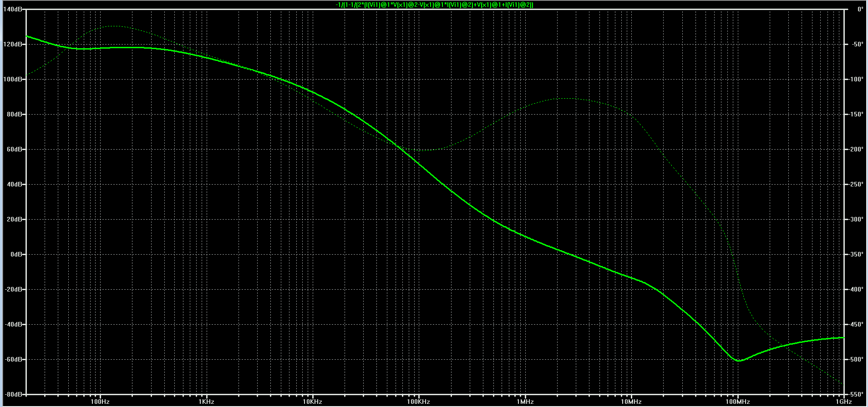Click the -40dB label on the left axis
Screen dimensions: 868x407
click(x=14, y=324)
